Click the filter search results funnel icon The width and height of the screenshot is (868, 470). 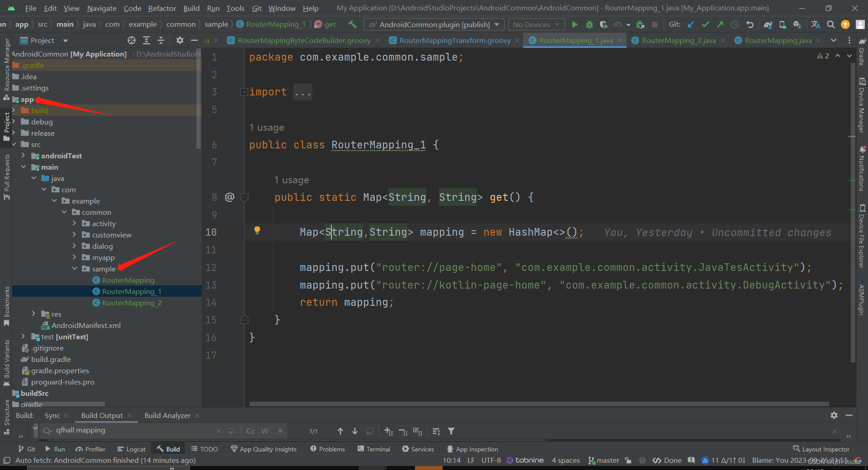451,431
